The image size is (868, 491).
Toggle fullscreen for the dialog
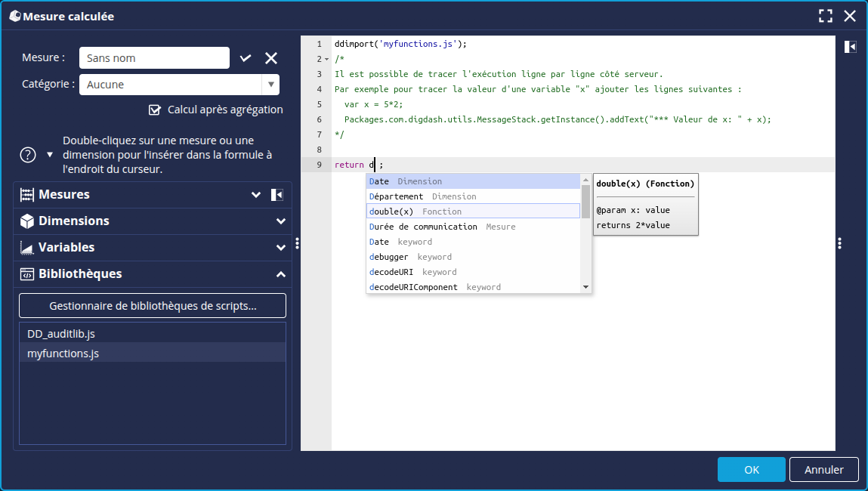(x=826, y=16)
